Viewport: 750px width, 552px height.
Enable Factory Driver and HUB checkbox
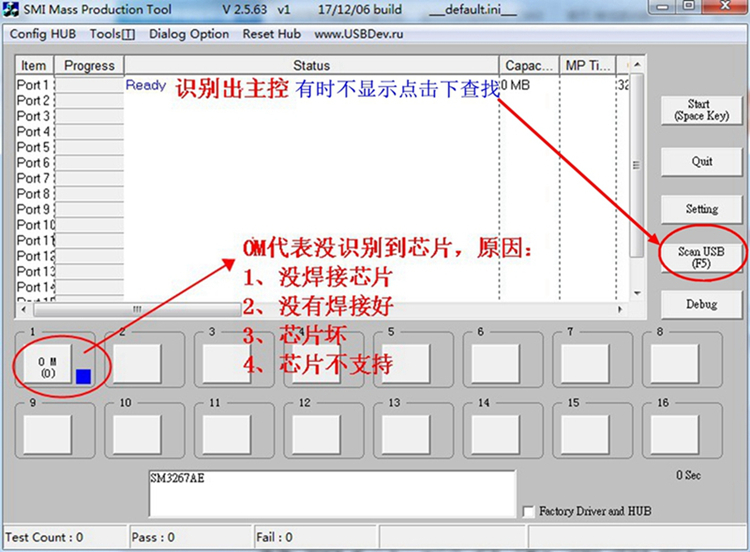click(x=529, y=511)
